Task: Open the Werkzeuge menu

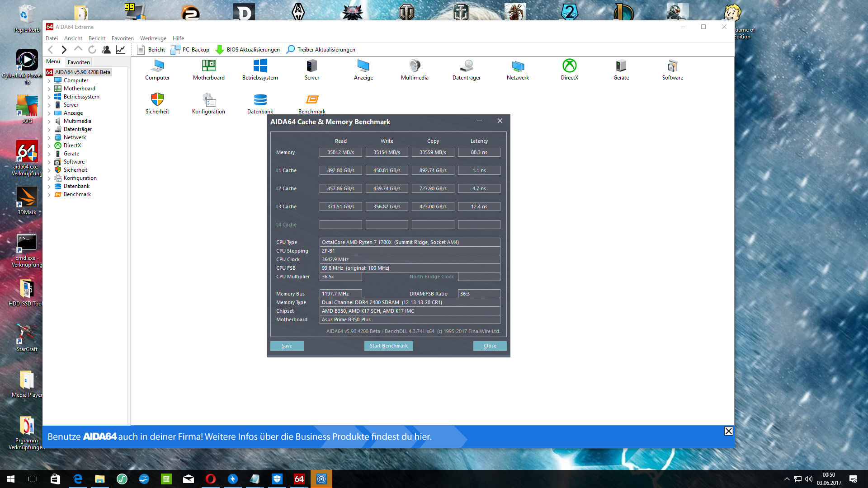Action: 153,38
